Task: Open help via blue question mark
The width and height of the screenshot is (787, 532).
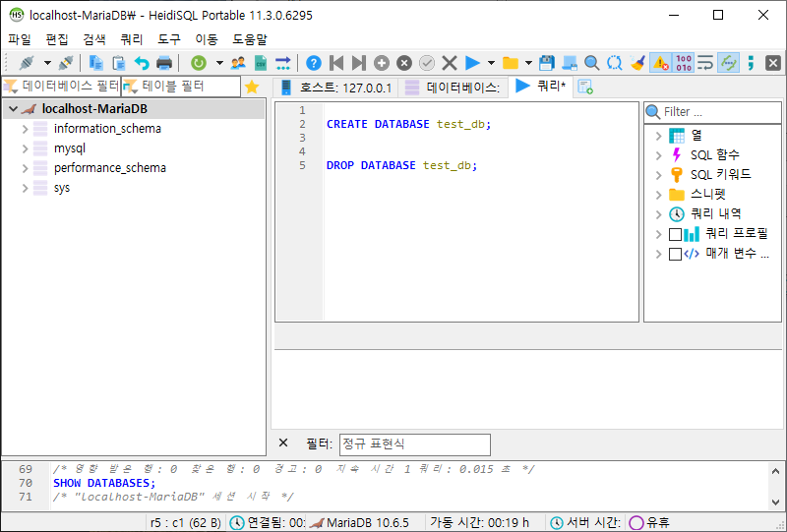Action: [x=314, y=63]
